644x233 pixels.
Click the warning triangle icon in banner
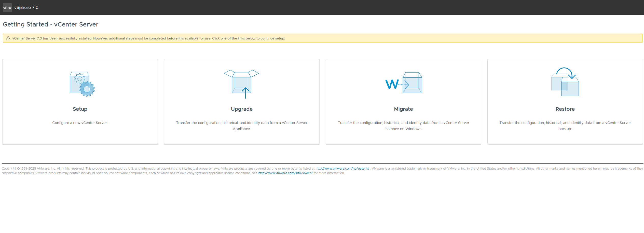click(x=8, y=38)
